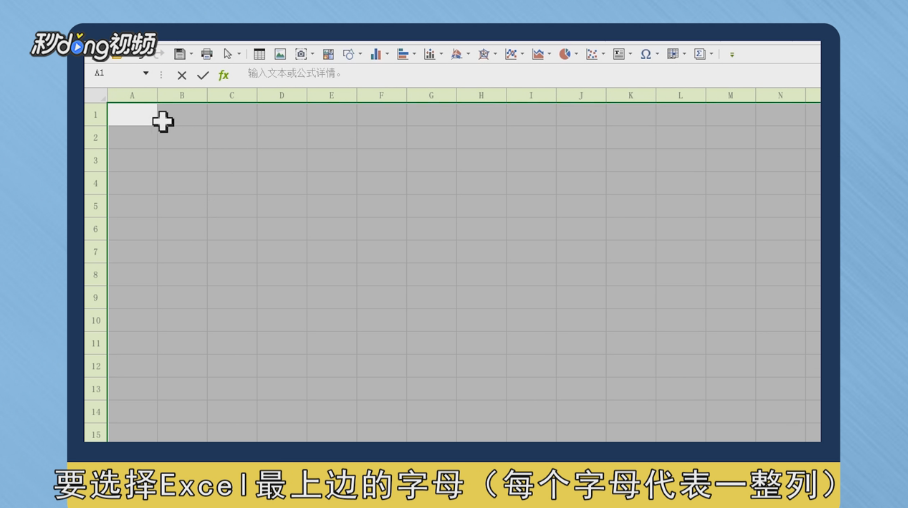The width and height of the screenshot is (908, 508).
Task: Click the screenshot camera icon
Action: 301,54
